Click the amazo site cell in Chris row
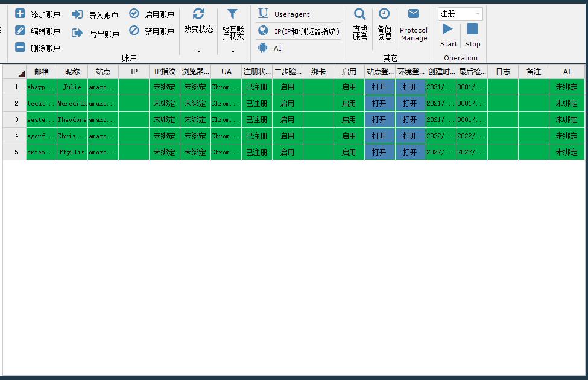588x380 pixels. pyautogui.click(x=103, y=136)
